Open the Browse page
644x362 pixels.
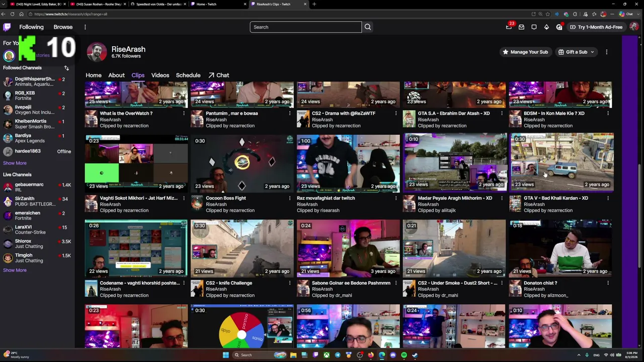[63, 27]
